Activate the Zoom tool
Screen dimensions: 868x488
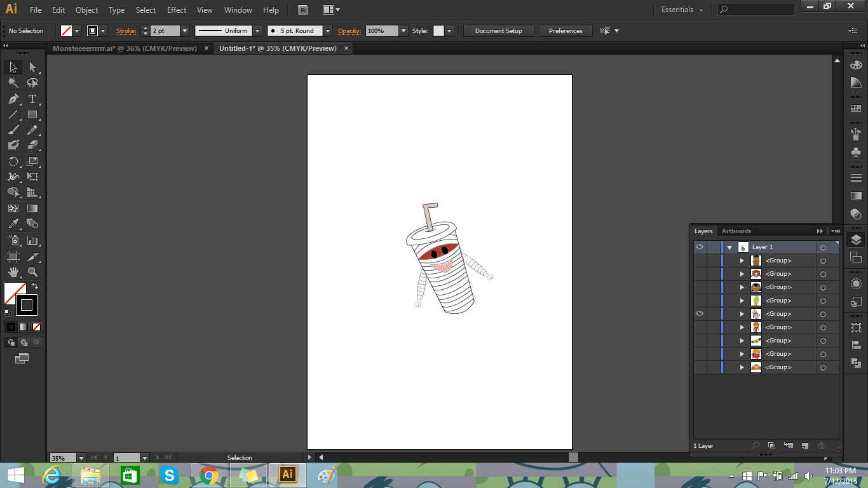tap(32, 272)
